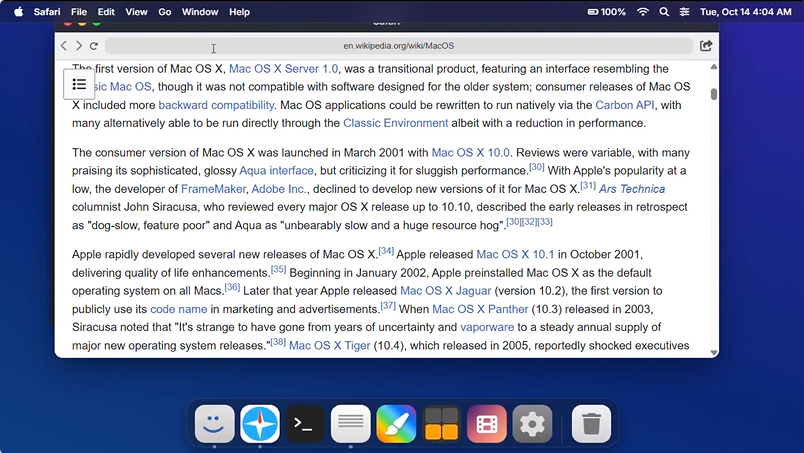
Task: Open the Apple menu
Action: [x=18, y=12]
